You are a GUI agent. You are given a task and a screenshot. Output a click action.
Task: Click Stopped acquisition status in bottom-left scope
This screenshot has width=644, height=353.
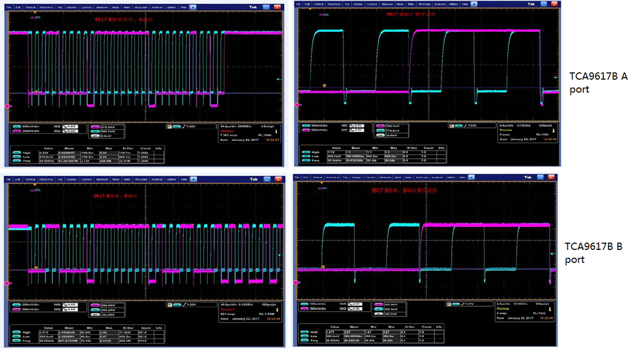[x=227, y=309]
